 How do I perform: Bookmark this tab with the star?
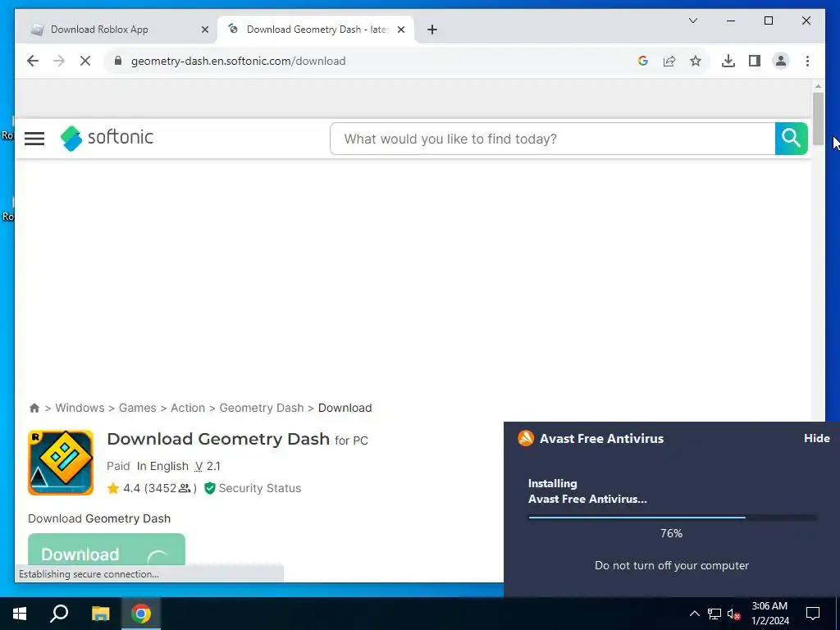coord(696,61)
